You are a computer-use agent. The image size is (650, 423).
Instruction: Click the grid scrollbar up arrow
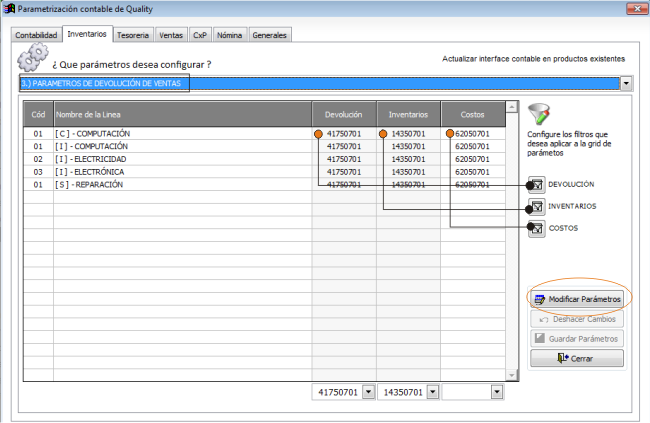point(512,107)
